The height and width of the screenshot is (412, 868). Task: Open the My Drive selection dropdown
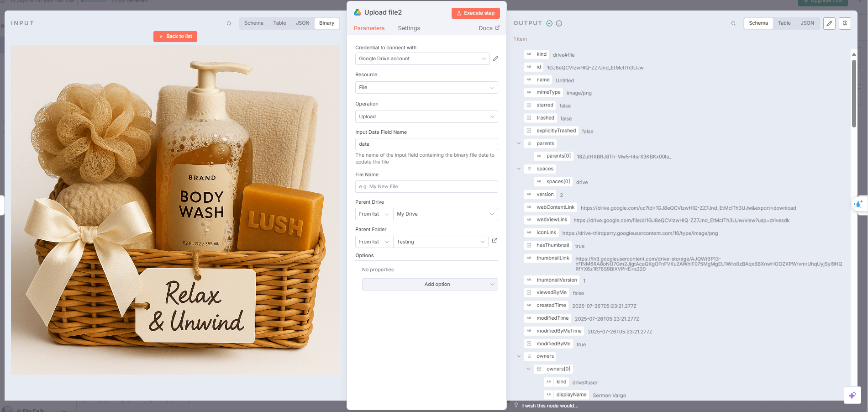point(446,214)
